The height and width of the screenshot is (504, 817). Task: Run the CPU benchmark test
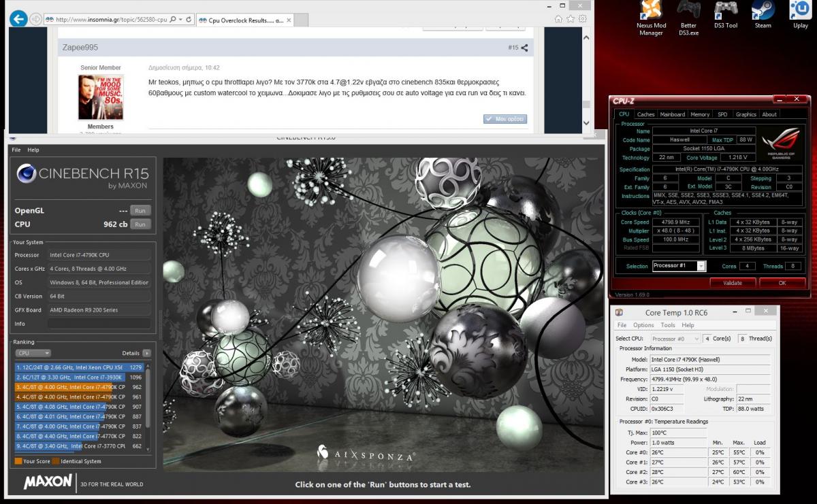[140, 224]
